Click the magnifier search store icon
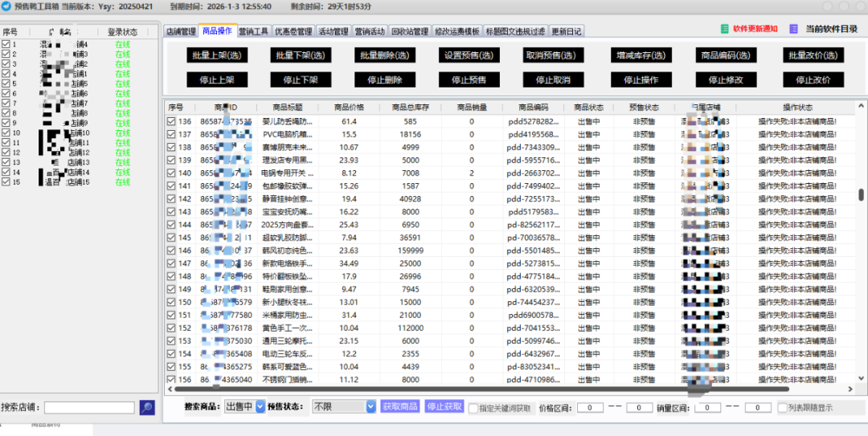The height and width of the screenshot is (436, 868). pyautogui.click(x=147, y=408)
